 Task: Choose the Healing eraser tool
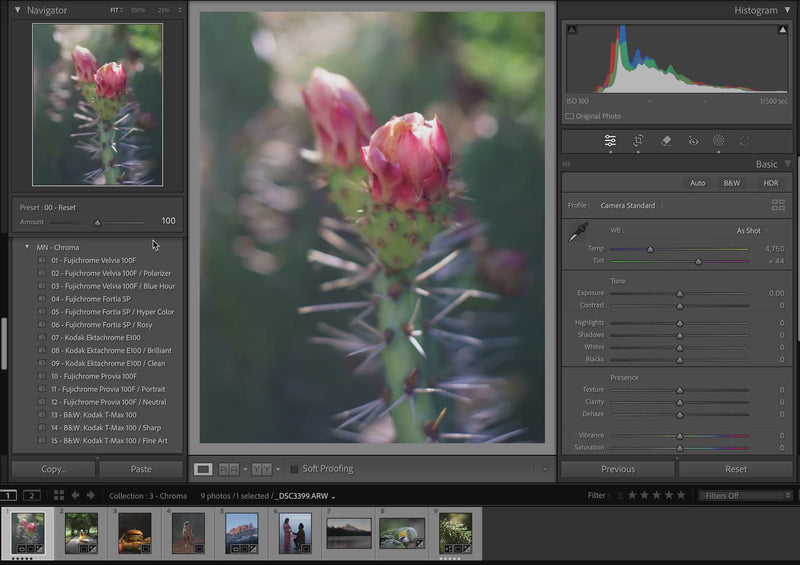click(x=666, y=141)
